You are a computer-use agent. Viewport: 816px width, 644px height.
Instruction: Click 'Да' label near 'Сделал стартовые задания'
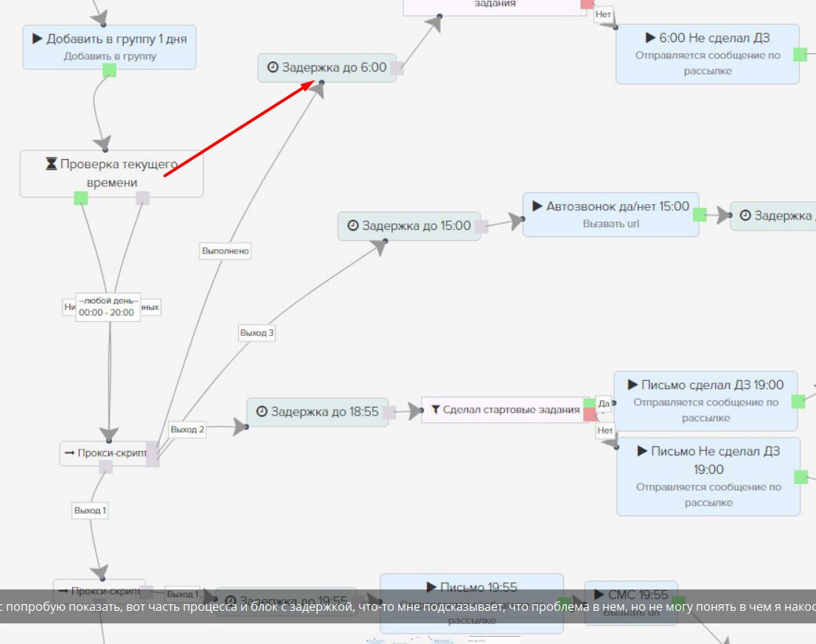[x=604, y=404]
